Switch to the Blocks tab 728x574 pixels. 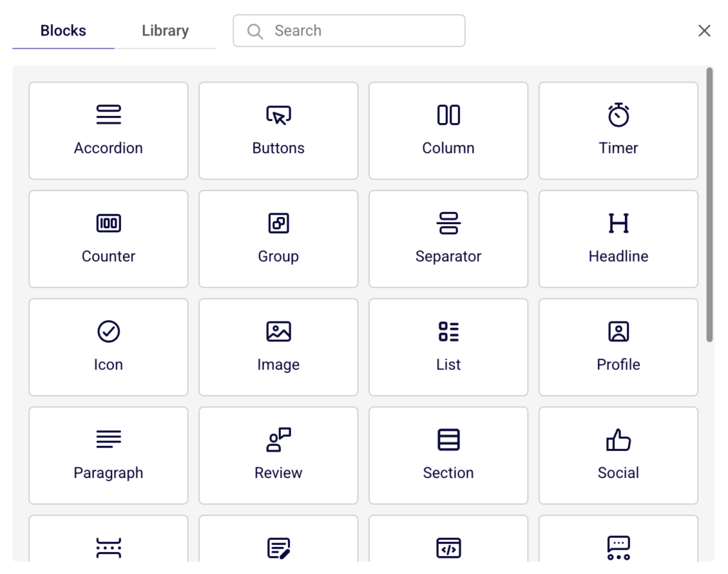point(63,31)
